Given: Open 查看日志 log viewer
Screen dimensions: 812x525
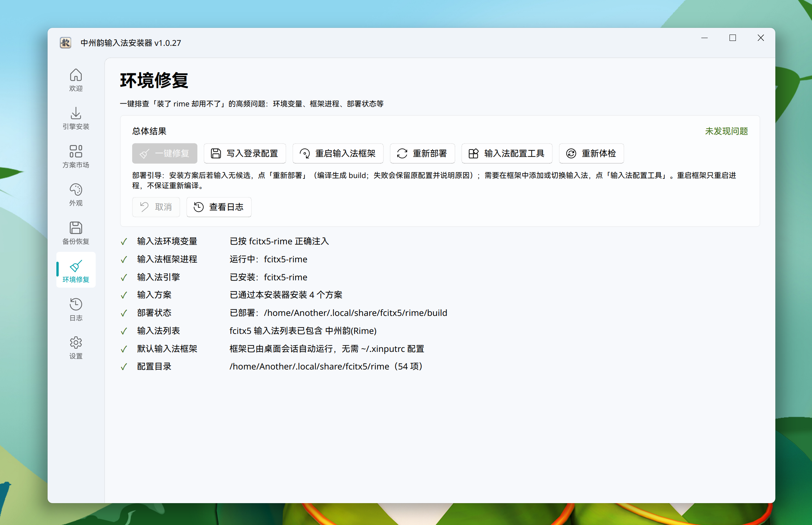Looking at the screenshot, I should click(x=219, y=207).
